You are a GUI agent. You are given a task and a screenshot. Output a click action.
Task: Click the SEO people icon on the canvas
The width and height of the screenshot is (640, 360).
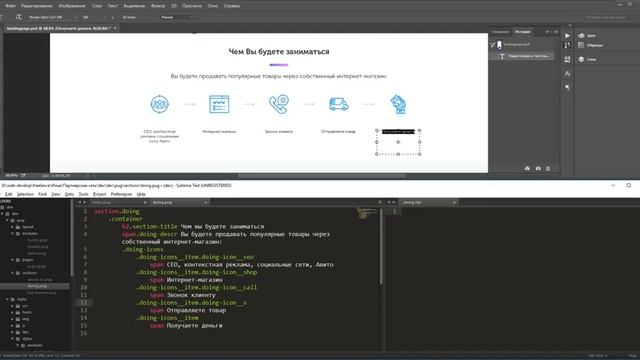click(x=160, y=104)
